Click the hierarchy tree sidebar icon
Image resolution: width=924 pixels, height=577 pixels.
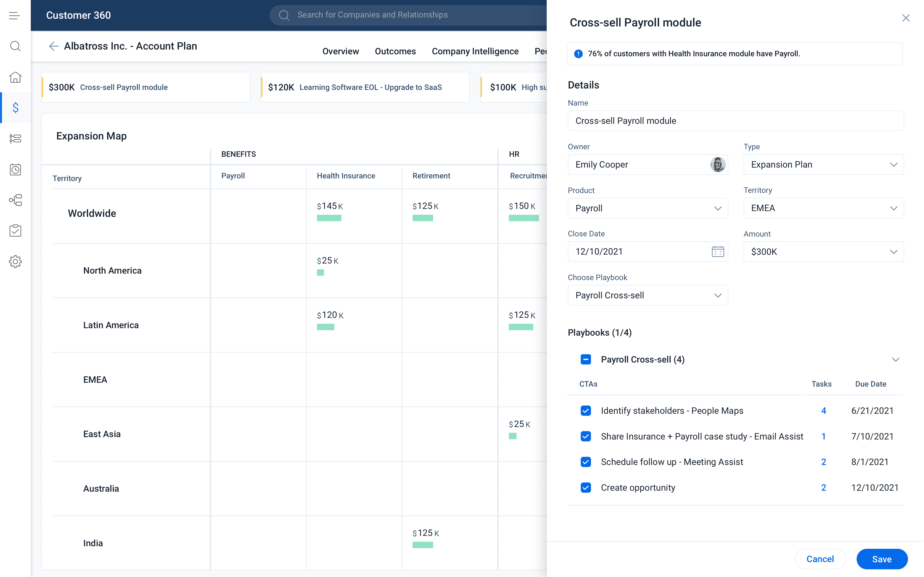click(15, 200)
